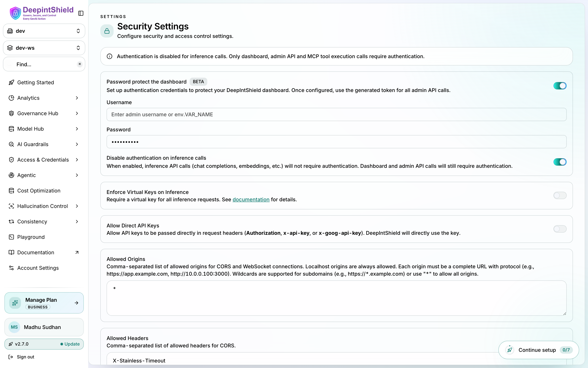Viewport: 588px width, 368px height.
Task: Collapse sidebar using the panel icon
Action: point(81,13)
